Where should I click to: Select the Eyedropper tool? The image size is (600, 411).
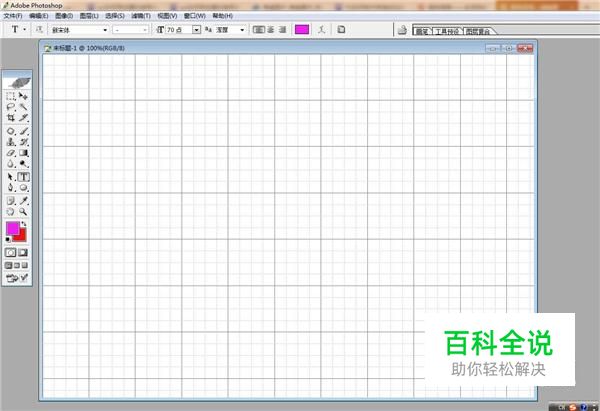point(23,201)
